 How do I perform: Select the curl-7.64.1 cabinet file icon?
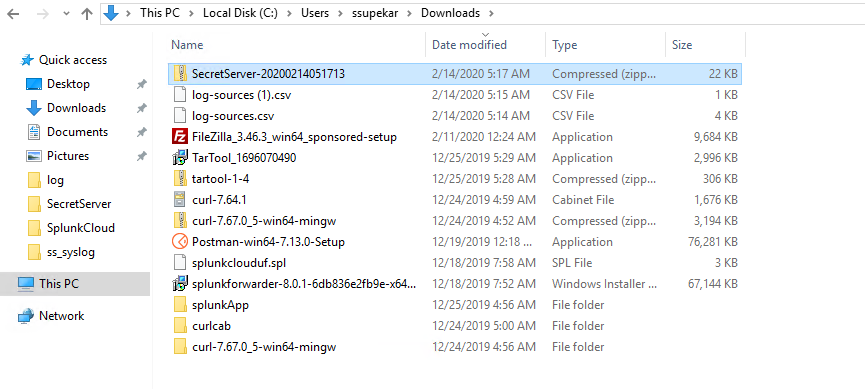pyautogui.click(x=180, y=200)
